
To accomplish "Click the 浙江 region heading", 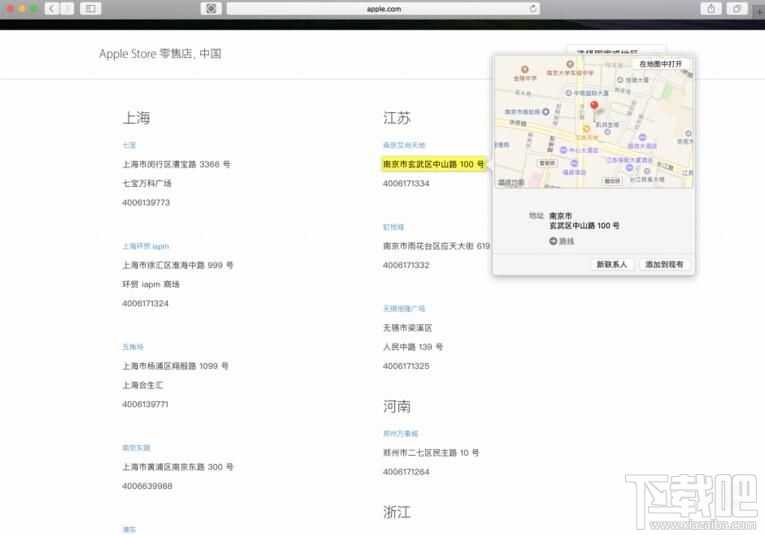I will point(397,512).
